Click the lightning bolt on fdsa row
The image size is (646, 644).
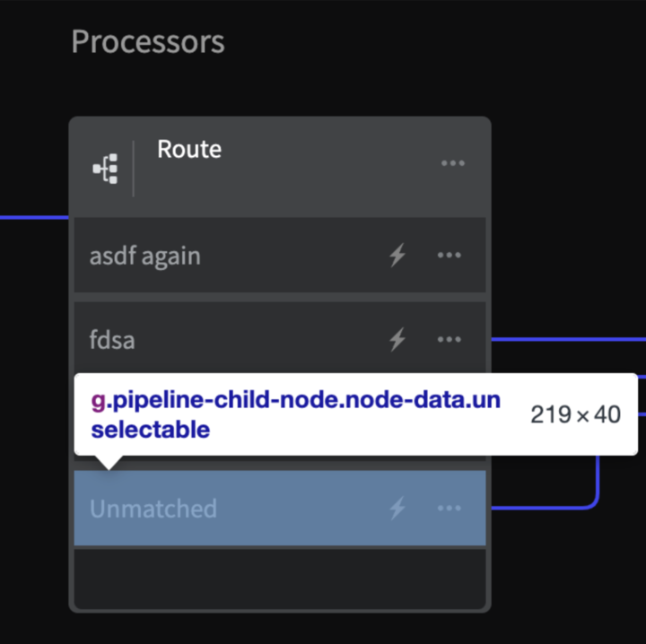(397, 340)
